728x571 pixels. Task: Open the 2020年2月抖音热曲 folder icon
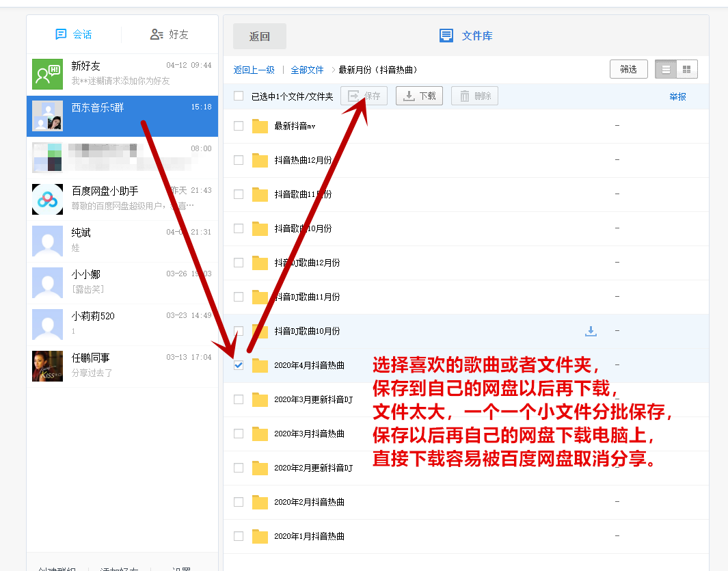pos(260,502)
